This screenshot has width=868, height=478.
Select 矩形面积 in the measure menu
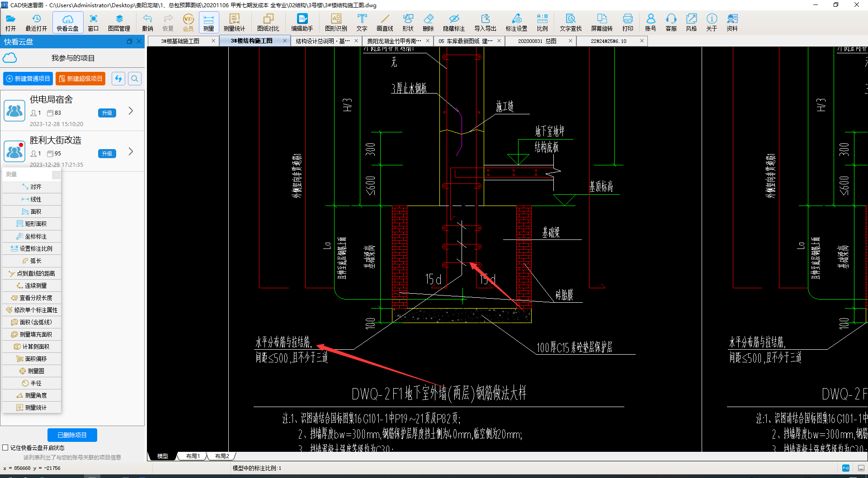(32, 224)
